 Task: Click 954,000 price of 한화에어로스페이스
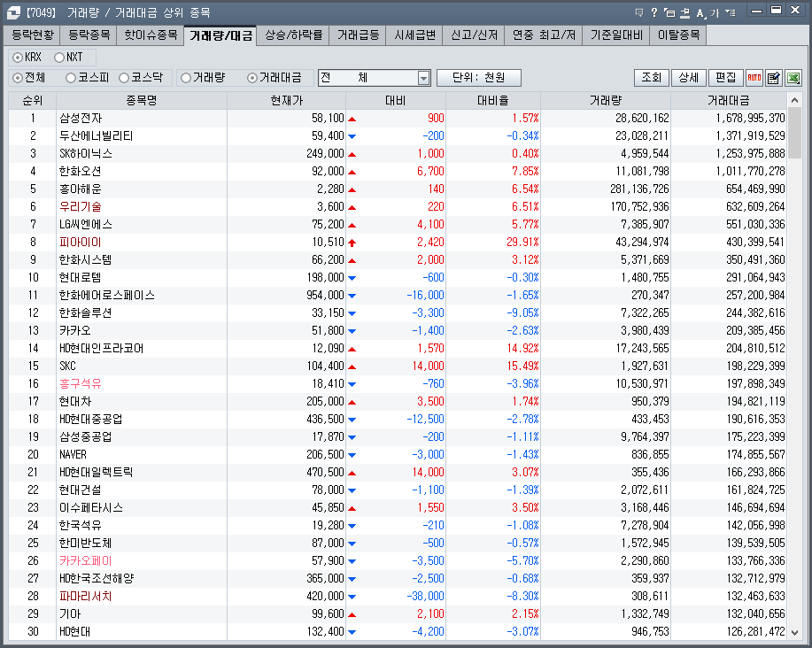[x=325, y=296]
